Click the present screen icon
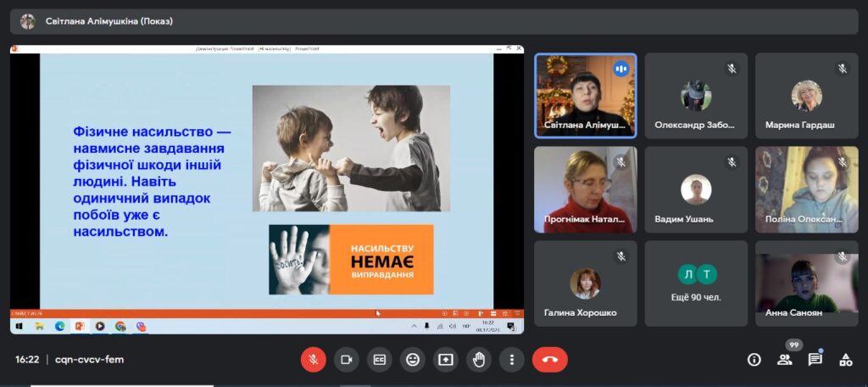Screen dimensions: 868x387 (x=446, y=360)
